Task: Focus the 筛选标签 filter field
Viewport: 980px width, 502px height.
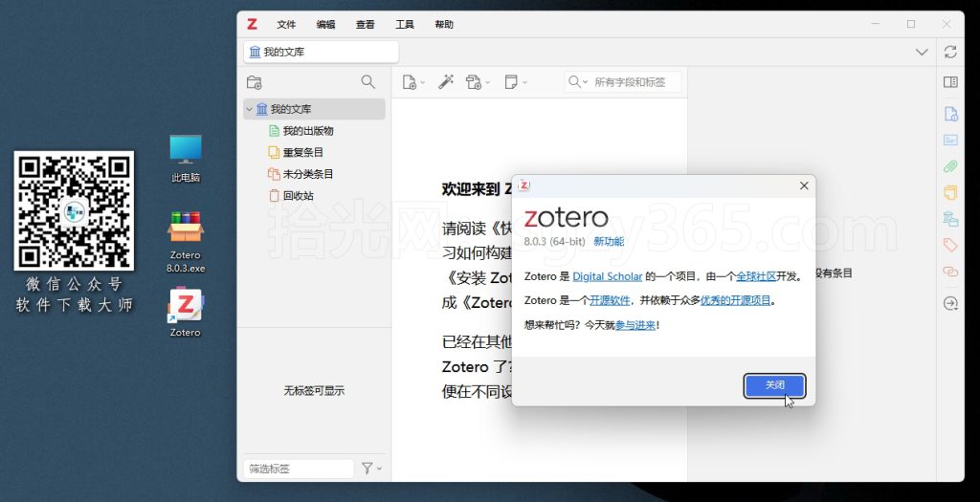Action: point(299,469)
